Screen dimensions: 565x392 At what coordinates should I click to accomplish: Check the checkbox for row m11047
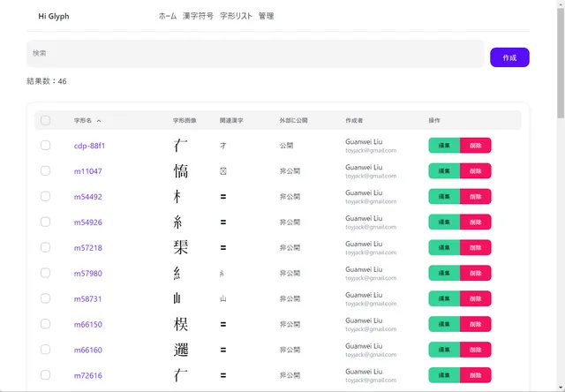point(45,170)
